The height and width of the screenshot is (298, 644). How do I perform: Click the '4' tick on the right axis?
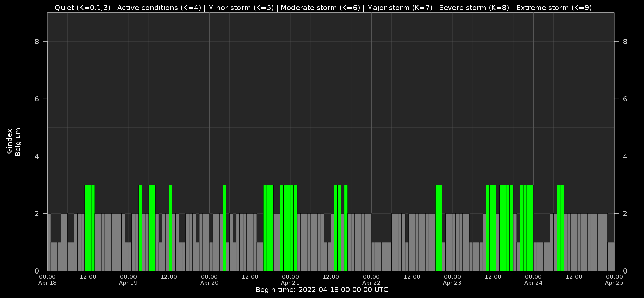pyautogui.click(x=625, y=156)
